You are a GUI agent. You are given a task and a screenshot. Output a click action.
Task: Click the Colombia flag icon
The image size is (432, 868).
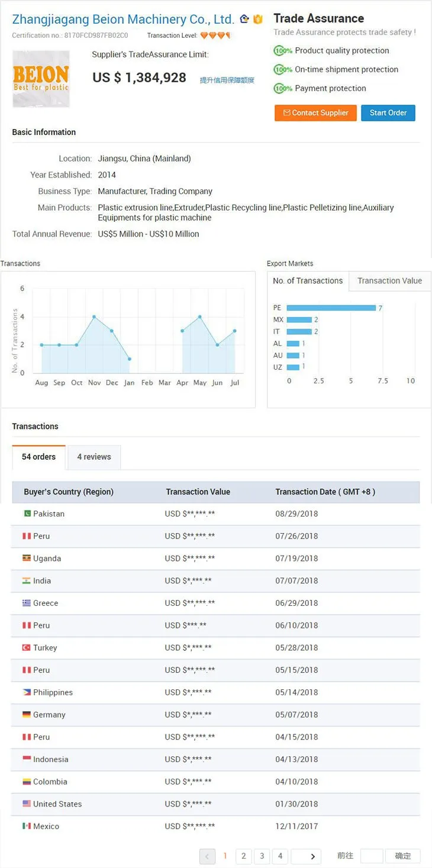tap(27, 782)
